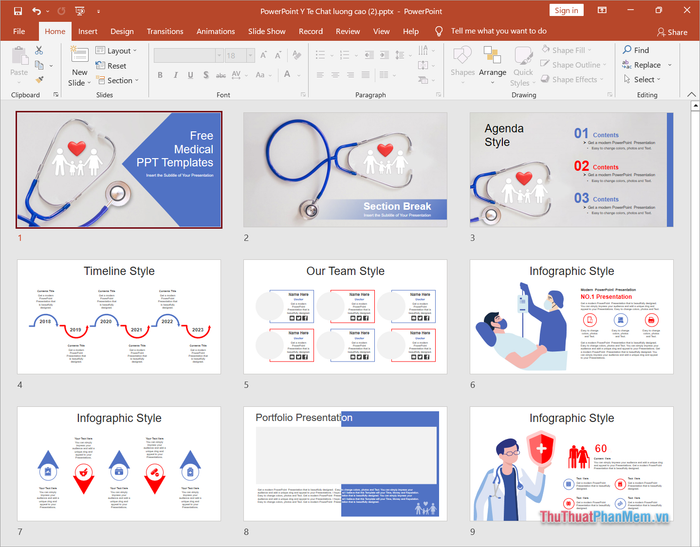Select the Section Break slide 2 thumbnail

345,170
